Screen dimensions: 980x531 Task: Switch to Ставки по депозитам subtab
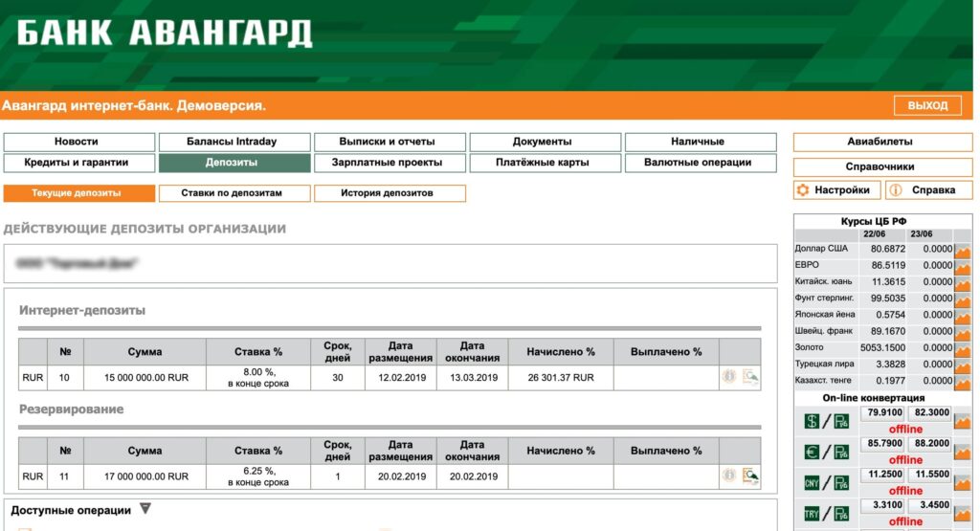click(234, 193)
